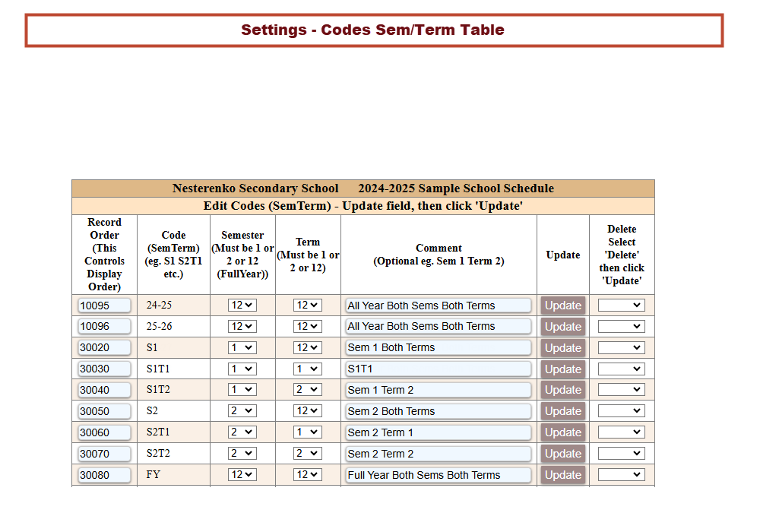The width and height of the screenshot is (760, 532).
Task: Click record order field containing 30040
Action: pos(104,390)
